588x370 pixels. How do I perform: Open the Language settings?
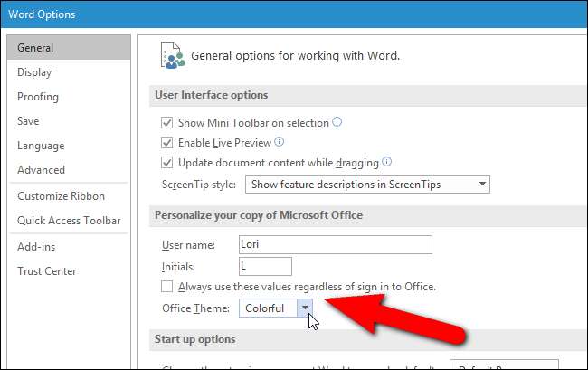click(41, 146)
